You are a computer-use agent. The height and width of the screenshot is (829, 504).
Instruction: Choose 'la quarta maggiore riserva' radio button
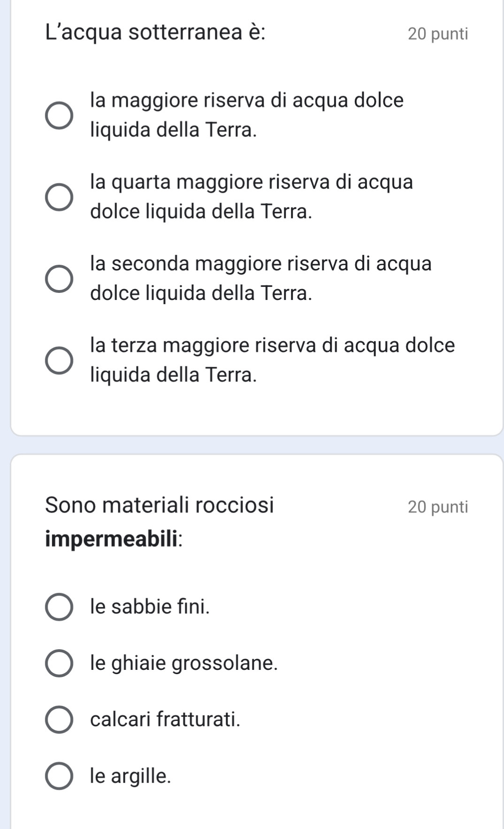coord(59,197)
